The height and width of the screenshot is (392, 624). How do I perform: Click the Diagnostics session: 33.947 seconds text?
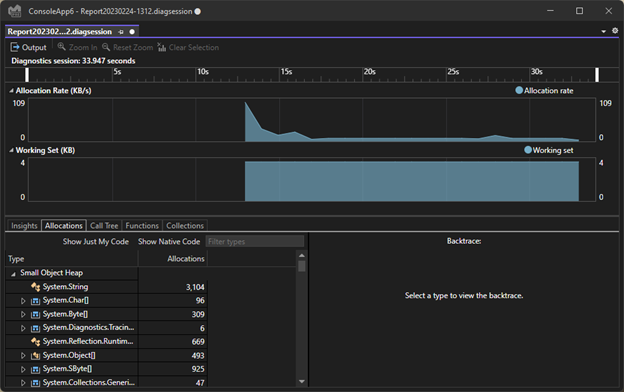tap(73, 61)
